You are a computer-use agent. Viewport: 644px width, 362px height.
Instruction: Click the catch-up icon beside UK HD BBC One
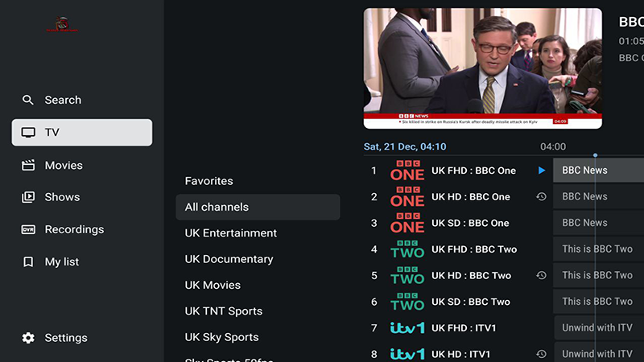click(x=542, y=197)
